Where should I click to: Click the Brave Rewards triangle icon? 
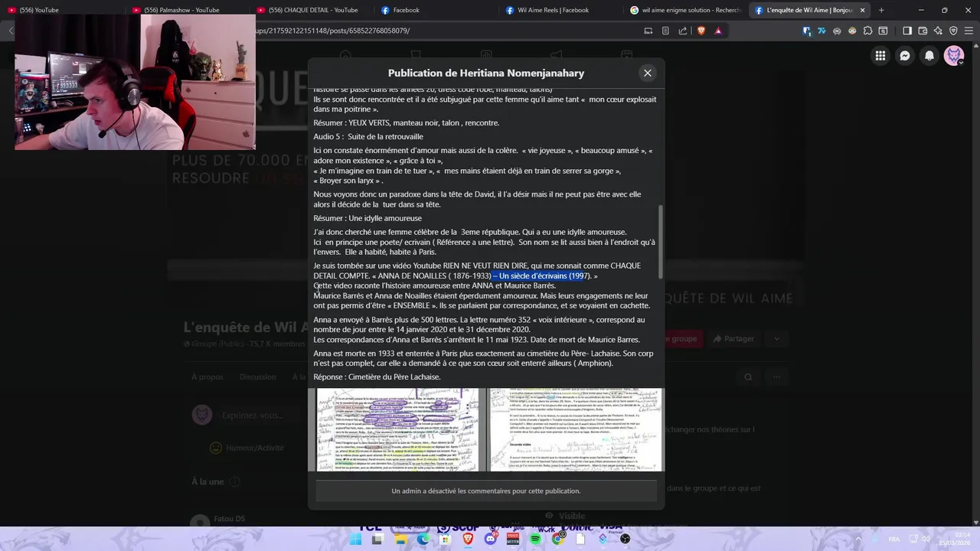point(718,31)
